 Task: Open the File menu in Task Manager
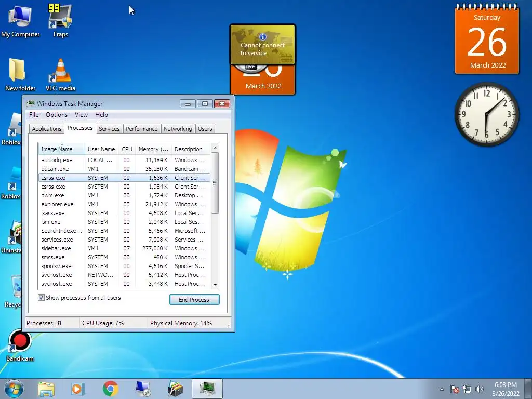click(34, 115)
